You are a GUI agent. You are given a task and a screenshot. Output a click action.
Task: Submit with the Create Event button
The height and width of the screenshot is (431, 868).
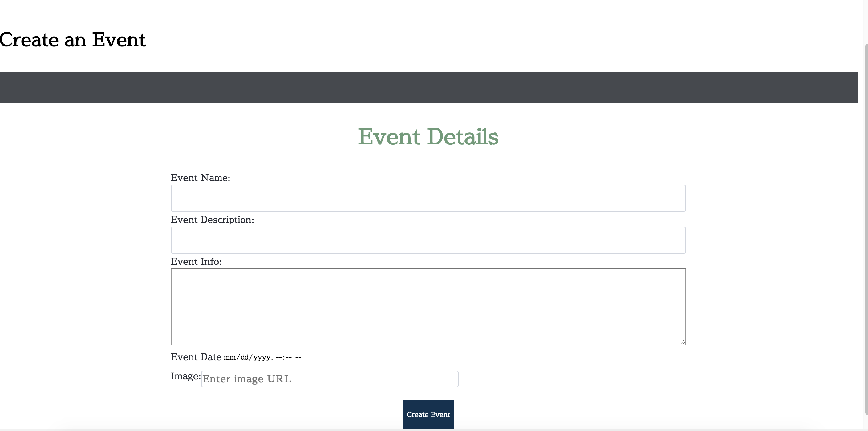[428, 414]
